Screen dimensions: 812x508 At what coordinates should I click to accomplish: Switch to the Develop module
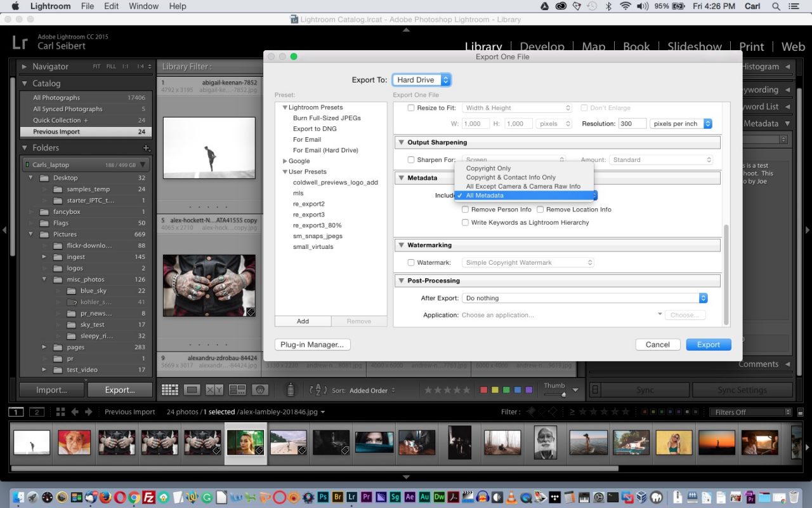click(542, 46)
